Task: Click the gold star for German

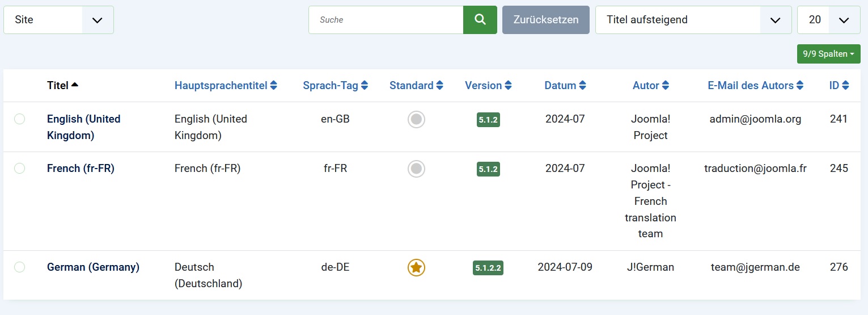Action: click(416, 267)
